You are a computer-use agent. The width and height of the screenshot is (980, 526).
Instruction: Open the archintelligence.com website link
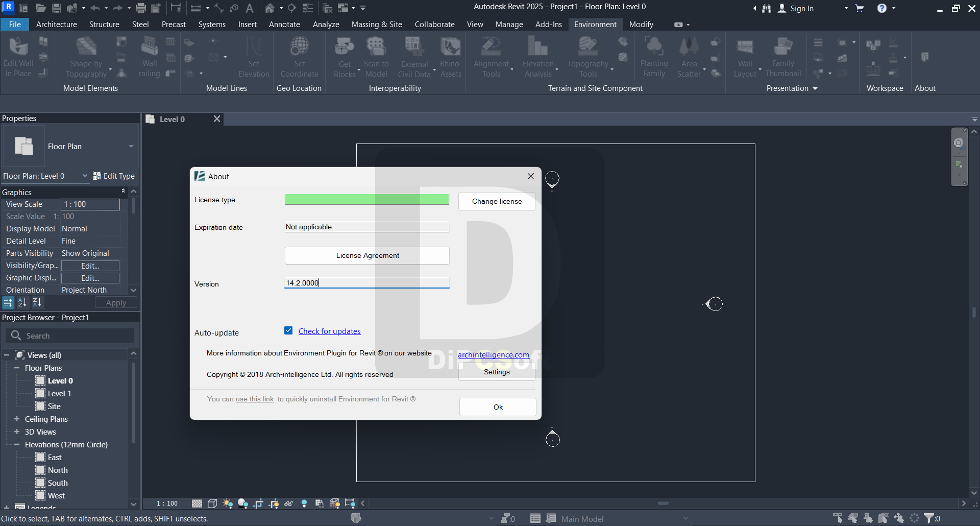tap(493, 355)
